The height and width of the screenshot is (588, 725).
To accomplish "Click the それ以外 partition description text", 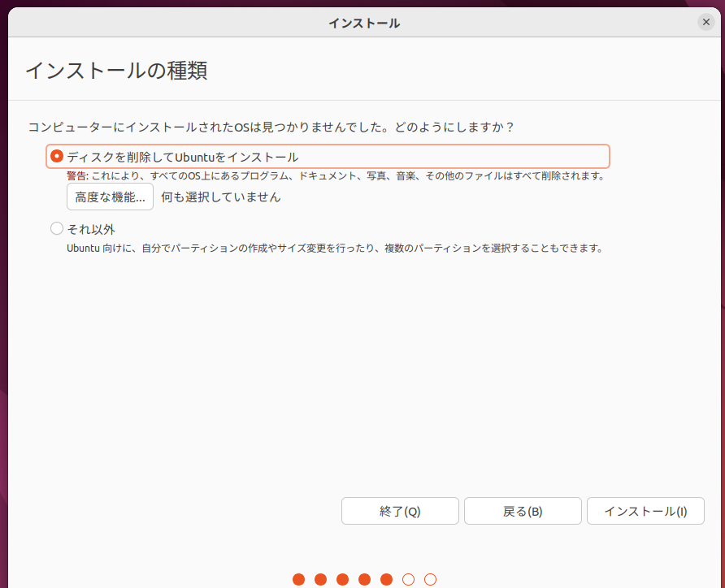I will pyautogui.click(x=335, y=249).
